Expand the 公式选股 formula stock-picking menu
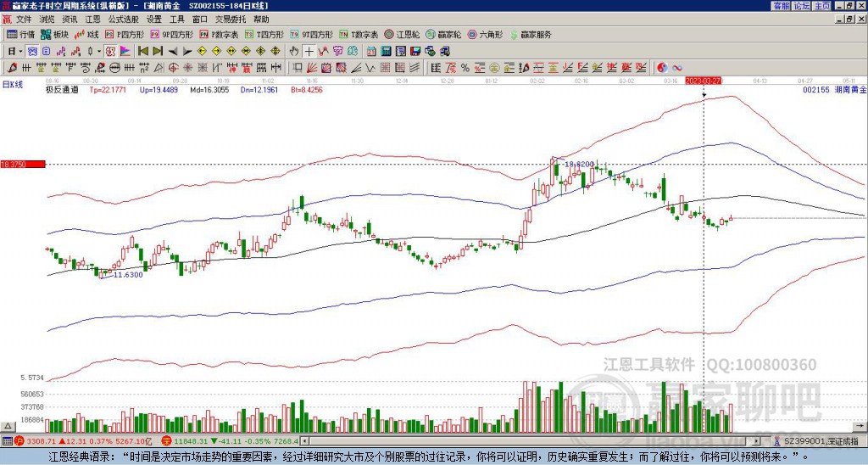The image size is (868, 465). pos(122,18)
